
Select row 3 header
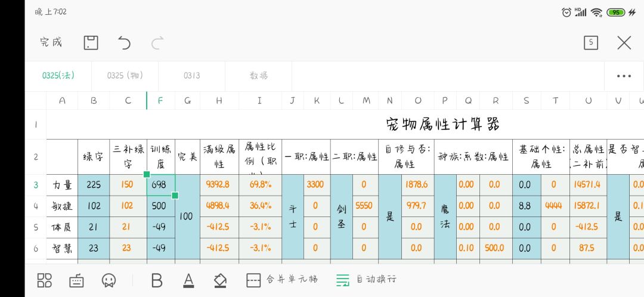click(x=36, y=185)
